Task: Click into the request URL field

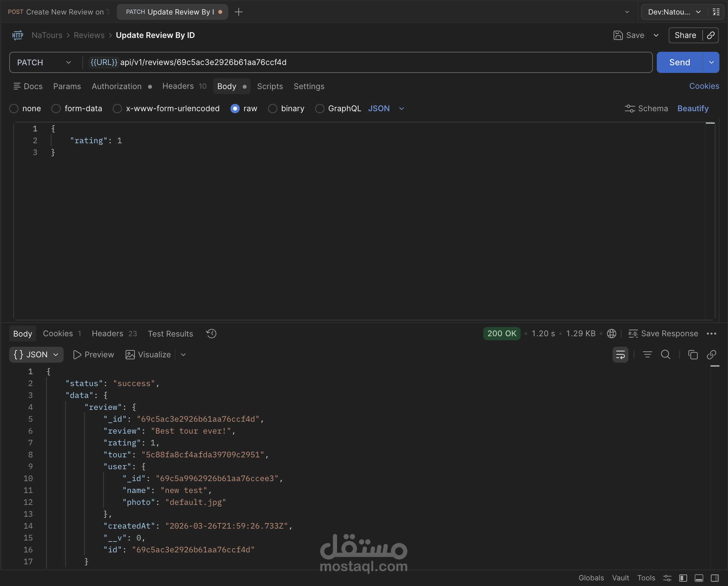Action: click(372, 62)
